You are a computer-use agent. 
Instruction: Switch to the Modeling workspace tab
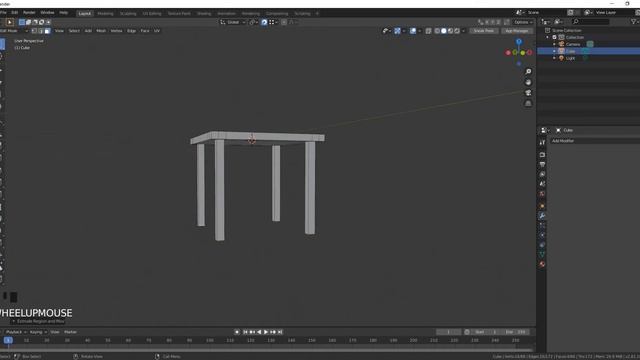(105, 13)
